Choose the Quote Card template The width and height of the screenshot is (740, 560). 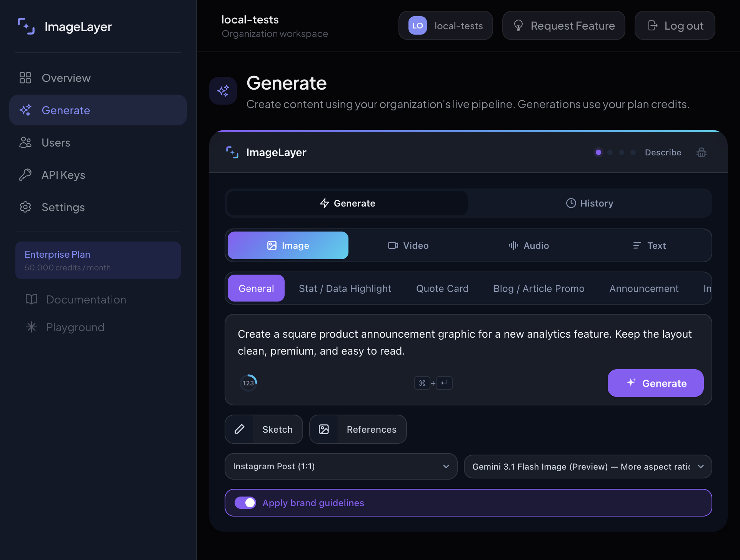[x=442, y=288]
